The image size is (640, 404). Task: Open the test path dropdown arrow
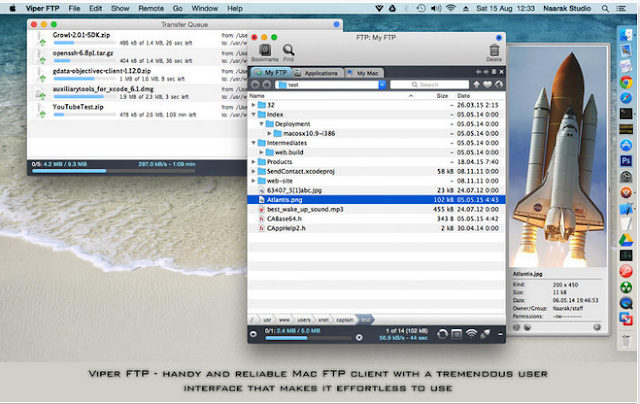382,84
